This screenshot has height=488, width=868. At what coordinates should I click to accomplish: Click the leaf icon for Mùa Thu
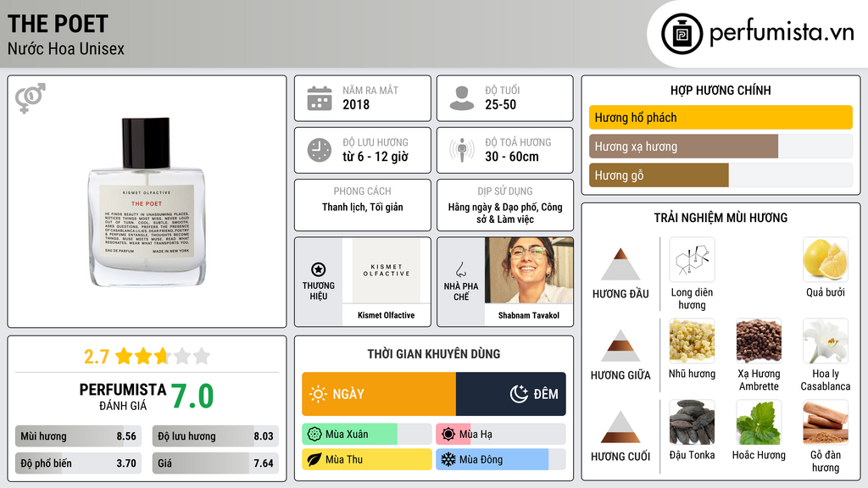click(x=314, y=459)
